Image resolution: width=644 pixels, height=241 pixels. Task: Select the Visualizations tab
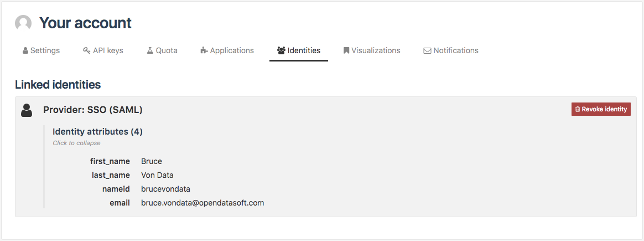[376, 50]
